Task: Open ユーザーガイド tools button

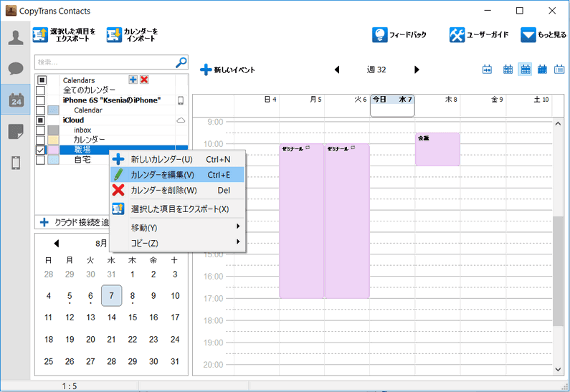Action: (479, 35)
